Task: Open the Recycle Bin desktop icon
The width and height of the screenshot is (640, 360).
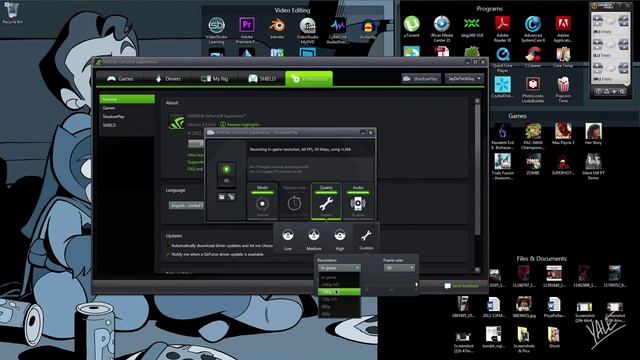Action: pyautogui.click(x=11, y=13)
